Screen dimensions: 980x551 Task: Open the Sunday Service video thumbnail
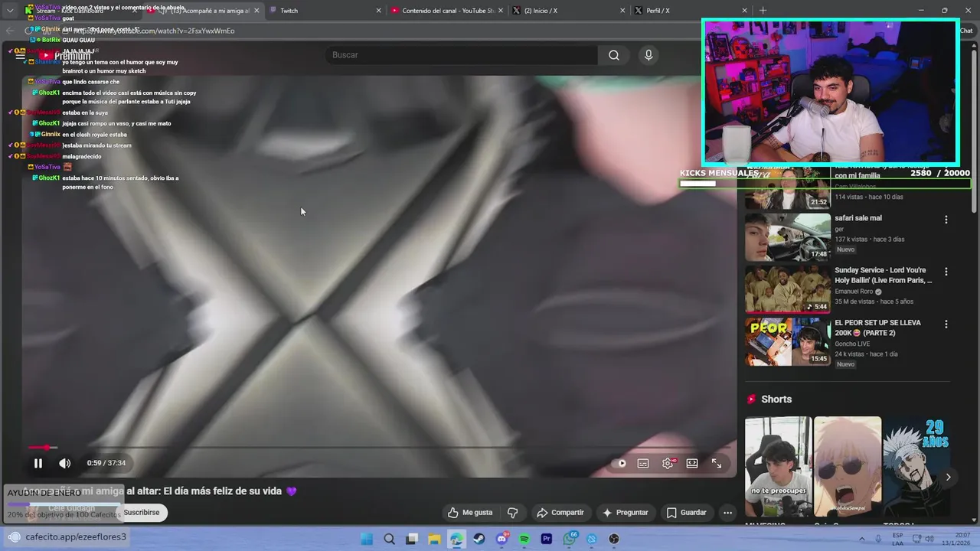pyautogui.click(x=788, y=289)
